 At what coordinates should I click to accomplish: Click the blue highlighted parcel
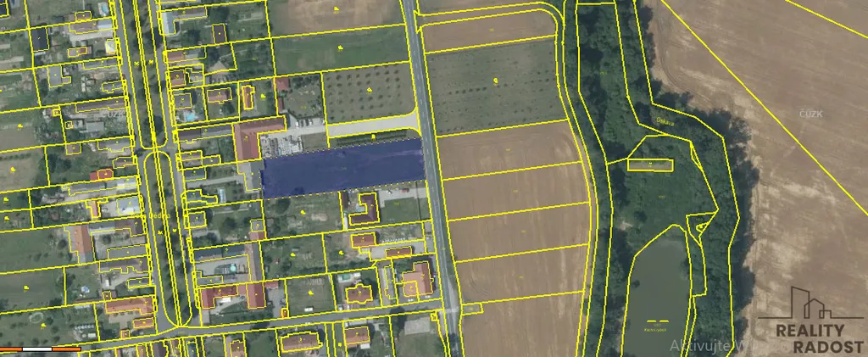click(x=342, y=167)
